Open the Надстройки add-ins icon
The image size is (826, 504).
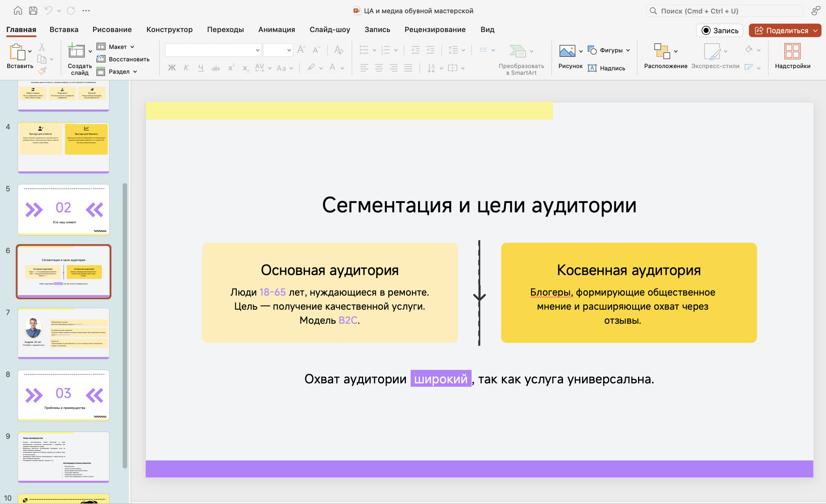click(792, 51)
